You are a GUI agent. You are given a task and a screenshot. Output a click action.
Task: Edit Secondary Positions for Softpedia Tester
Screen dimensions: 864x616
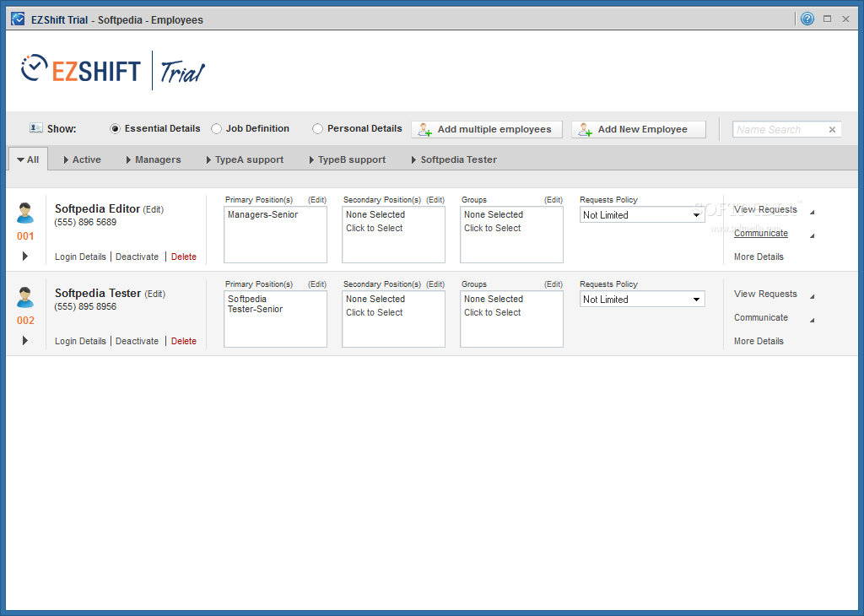[x=435, y=284]
